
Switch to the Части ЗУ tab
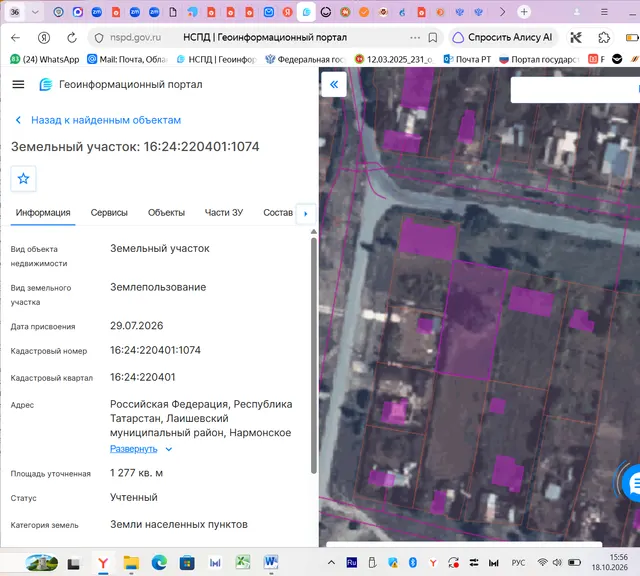coord(224,213)
